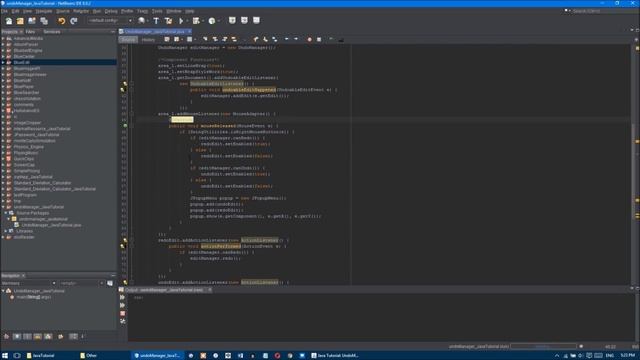Click the Task View taskbar icon
The height and width of the screenshot is (360, 640).
point(17,356)
